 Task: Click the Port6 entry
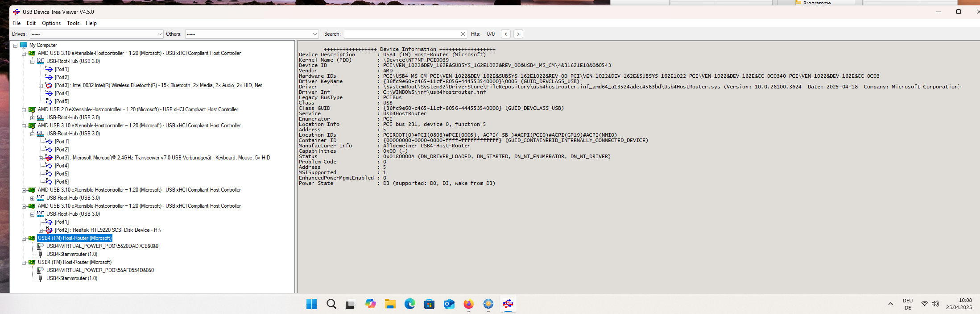point(62,182)
